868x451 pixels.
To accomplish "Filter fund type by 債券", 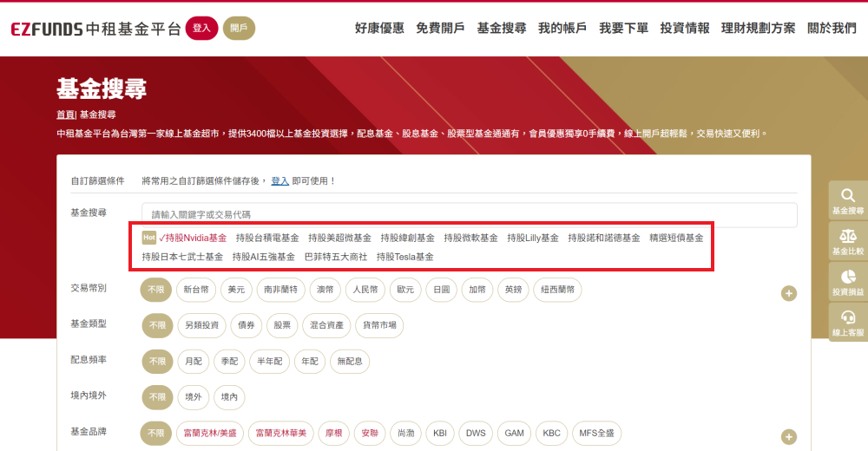I will pyautogui.click(x=247, y=325).
